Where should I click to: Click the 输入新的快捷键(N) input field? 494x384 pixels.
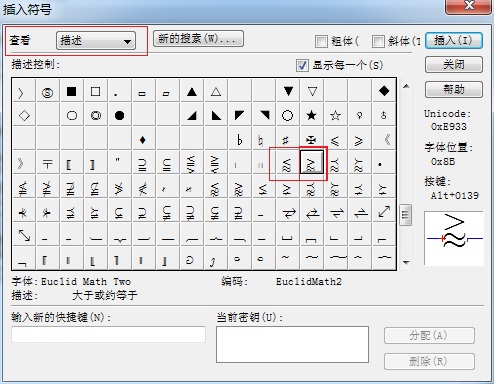[x=108, y=334]
